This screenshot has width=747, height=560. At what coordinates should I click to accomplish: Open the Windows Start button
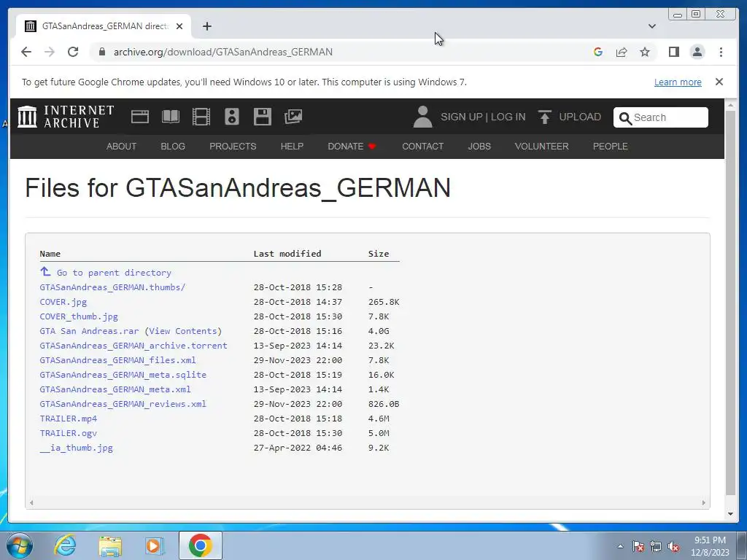click(20, 545)
